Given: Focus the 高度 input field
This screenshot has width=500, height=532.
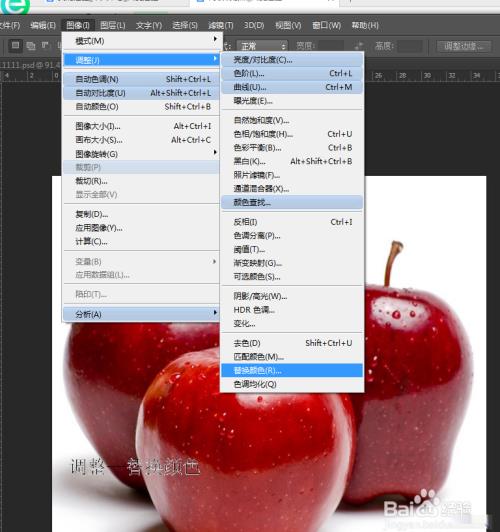Looking at the screenshot, I should coord(410,46).
